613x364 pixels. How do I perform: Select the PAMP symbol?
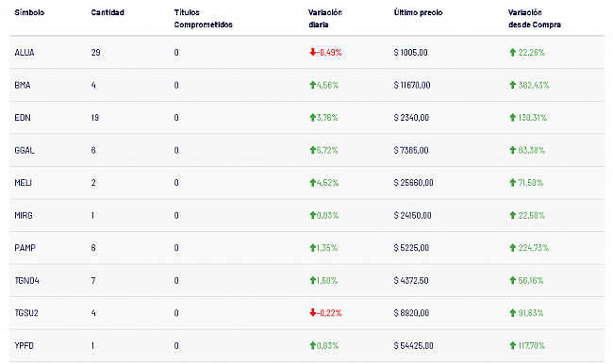pyautogui.click(x=25, y=248)
